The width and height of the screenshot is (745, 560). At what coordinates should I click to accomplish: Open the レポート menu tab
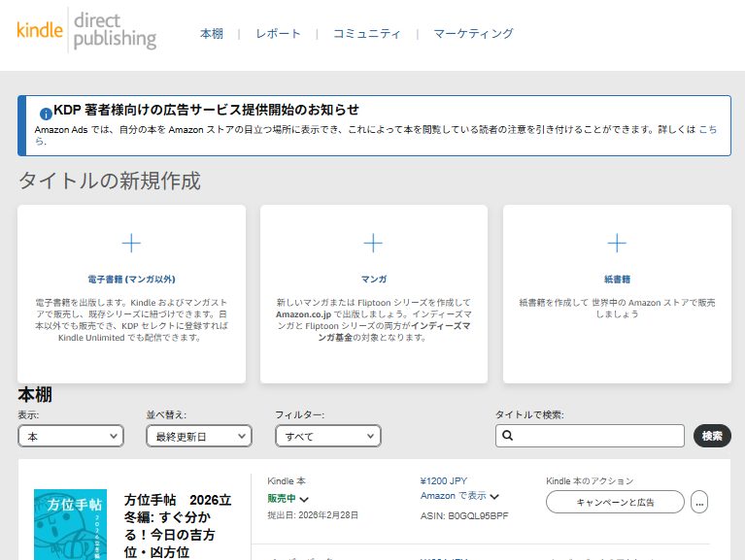point(278,34)
